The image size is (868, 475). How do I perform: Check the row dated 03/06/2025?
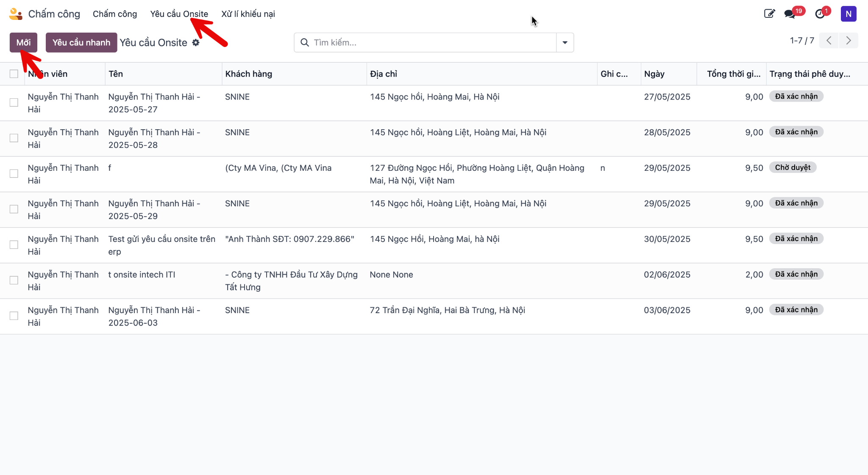tap(14, 316)
